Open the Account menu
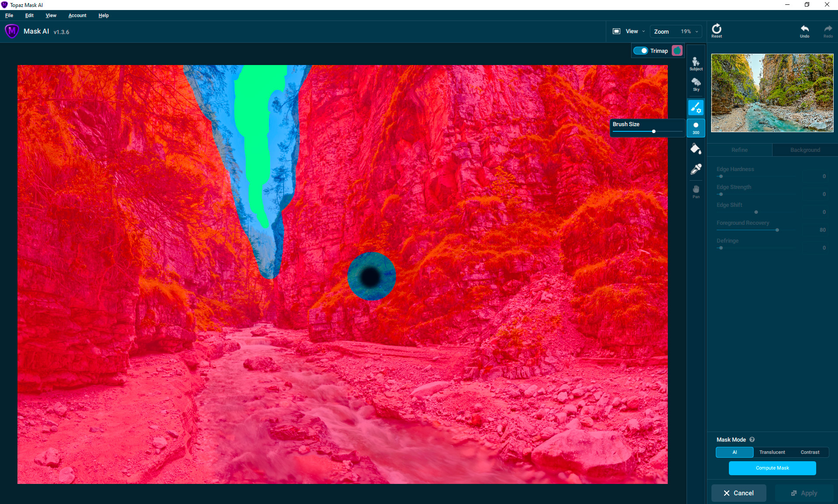The height and width of the screenshot is (504, 838). [x=77, y=15]
